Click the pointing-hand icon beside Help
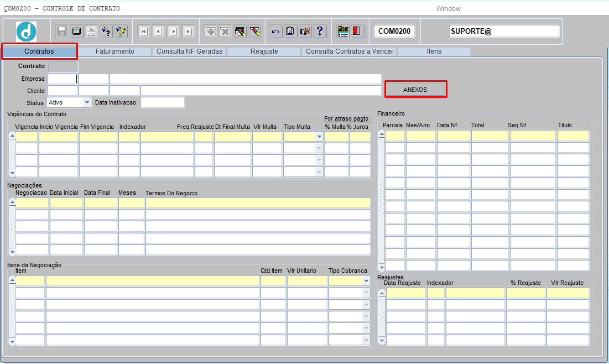The height and width of the screenshot is (364, 609). [x=305, y=31]
